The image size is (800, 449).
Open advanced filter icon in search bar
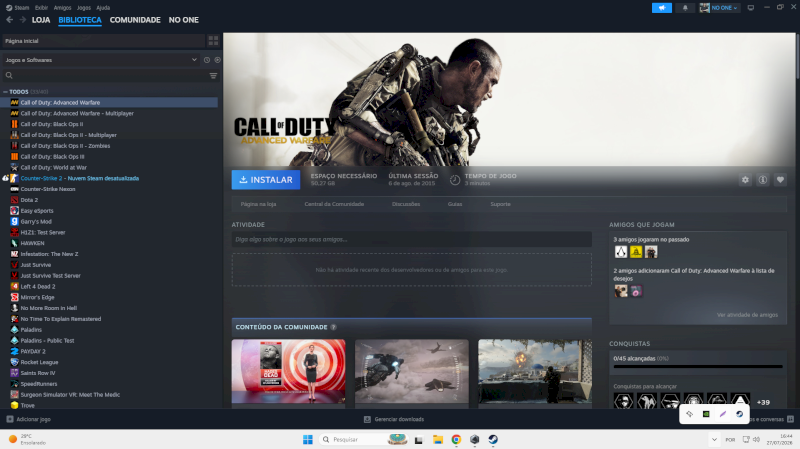click(213, 76)
